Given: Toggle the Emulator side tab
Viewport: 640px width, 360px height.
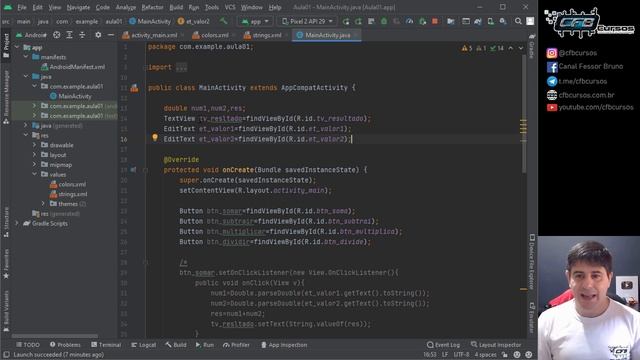Looking at the screenshot, I should pos(532,318).
